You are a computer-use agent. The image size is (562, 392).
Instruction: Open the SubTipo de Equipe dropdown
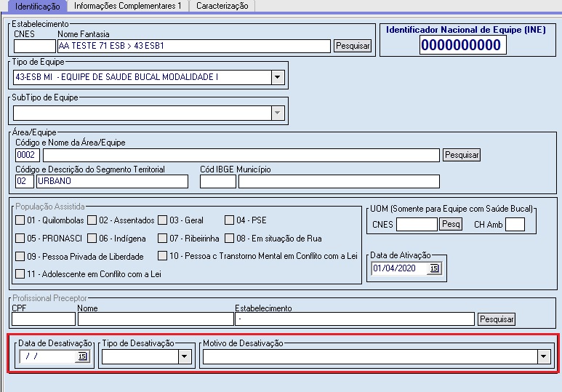277,113
